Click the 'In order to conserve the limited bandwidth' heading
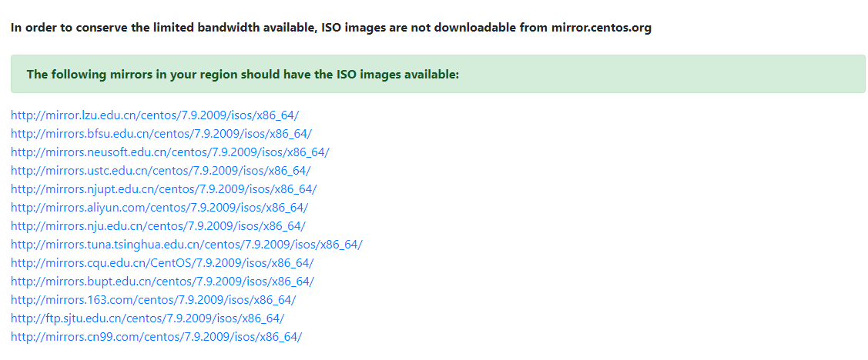 click(x=331, y=28)
